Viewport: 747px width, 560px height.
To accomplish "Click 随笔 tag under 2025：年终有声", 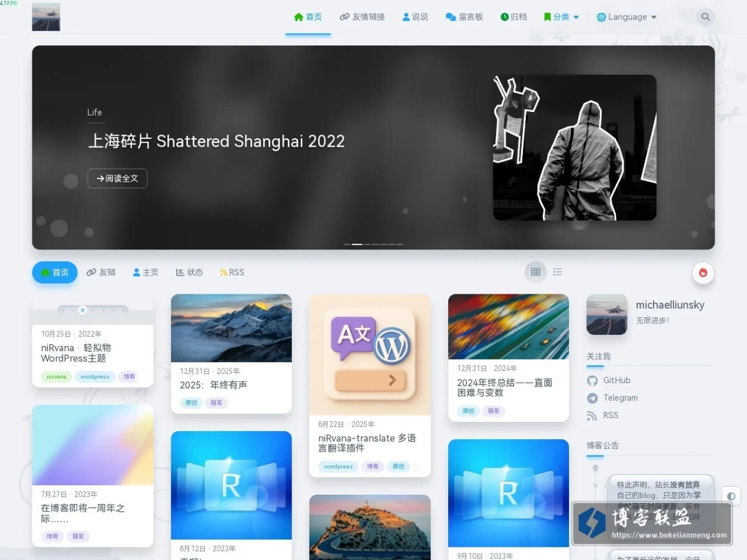I will [x=217, y=403].
